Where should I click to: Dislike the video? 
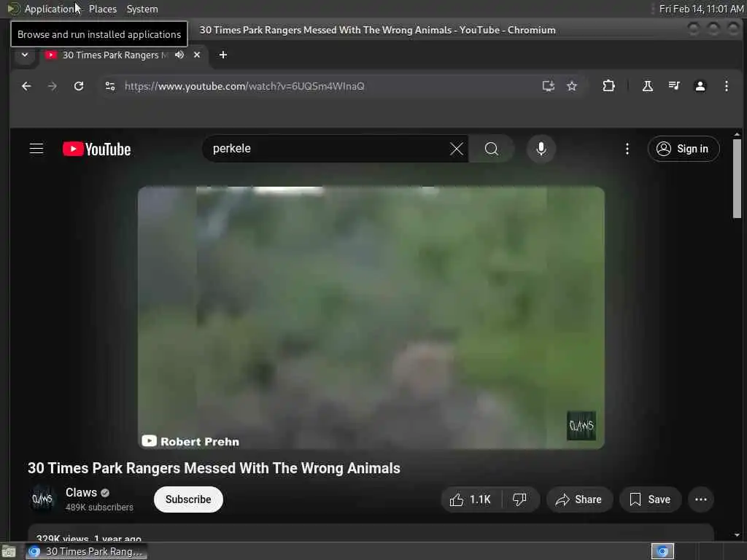tap(519, 499)
